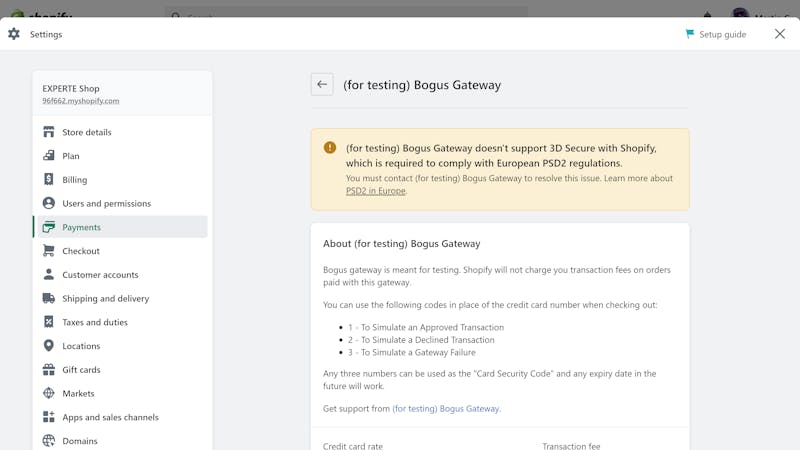
Task: Click '1 - To Simulate an Approved Transaction'
Action: [426, 328]
